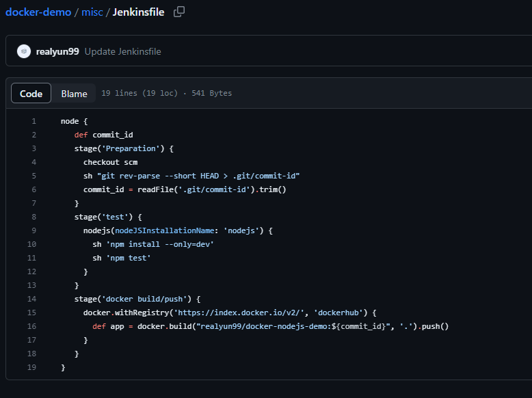Select line number 6

point(34,189)
